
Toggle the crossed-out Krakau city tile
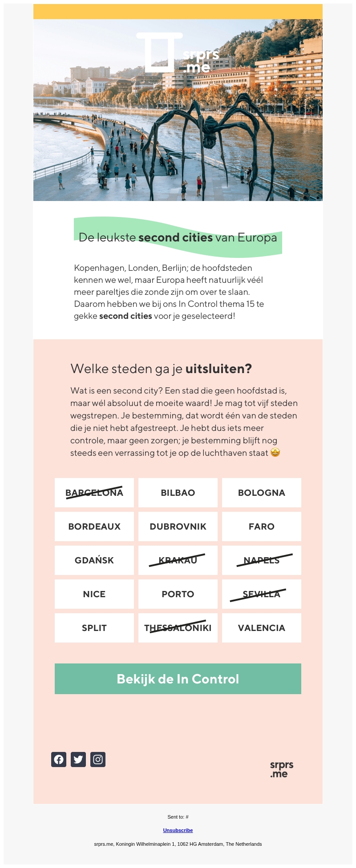(178, 560)
